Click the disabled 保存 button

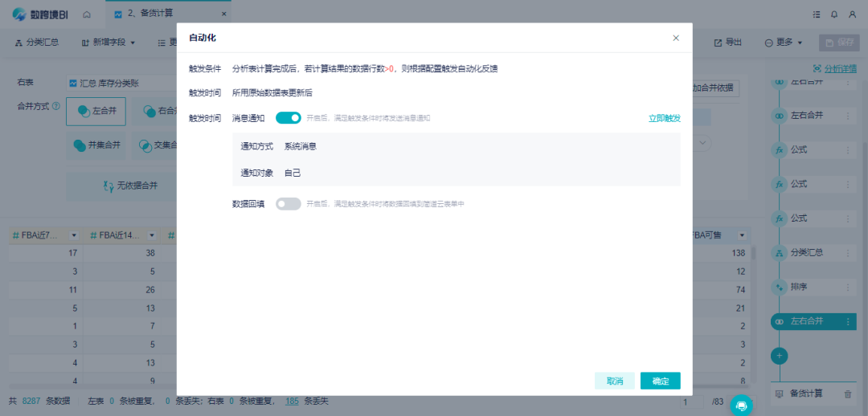point(839,43)
